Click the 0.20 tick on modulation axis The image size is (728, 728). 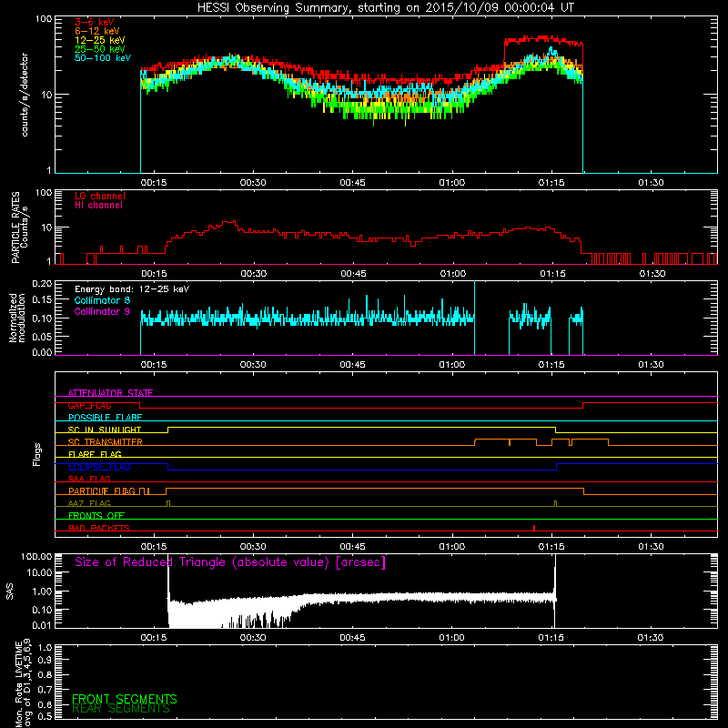(42, 284)
